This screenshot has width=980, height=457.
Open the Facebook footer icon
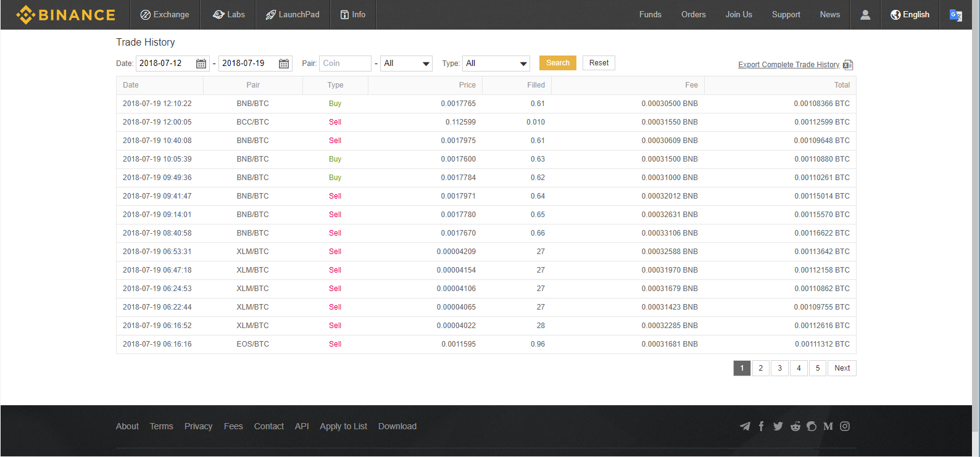pos(762,426)
